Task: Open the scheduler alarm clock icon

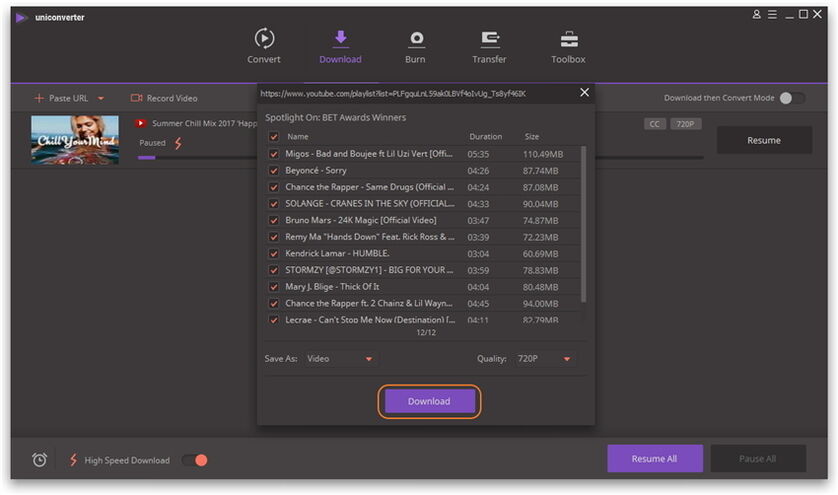Action: (40, 460)
